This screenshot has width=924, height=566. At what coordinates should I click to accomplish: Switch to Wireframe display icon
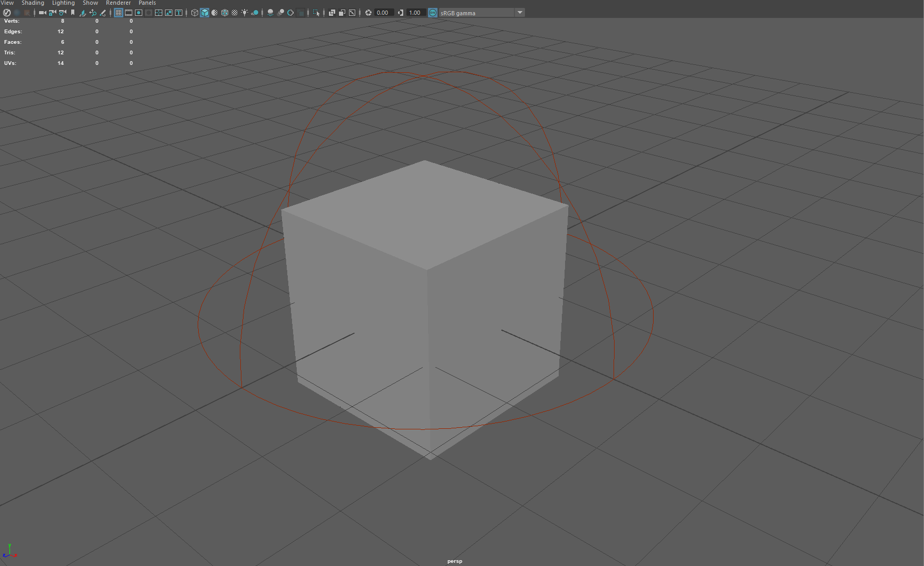(x=194, y=13)
